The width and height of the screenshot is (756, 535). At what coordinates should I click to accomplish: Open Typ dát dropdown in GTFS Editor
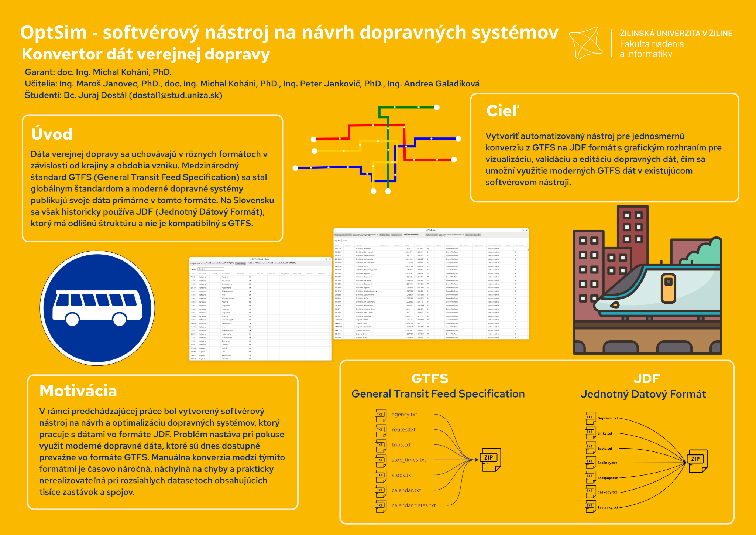352,241
